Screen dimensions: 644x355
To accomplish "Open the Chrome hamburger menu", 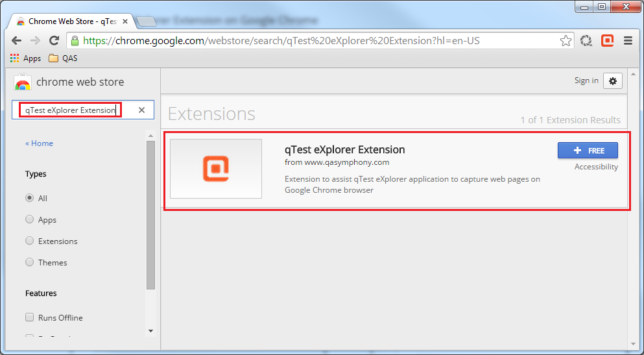I will coord(628,41).
